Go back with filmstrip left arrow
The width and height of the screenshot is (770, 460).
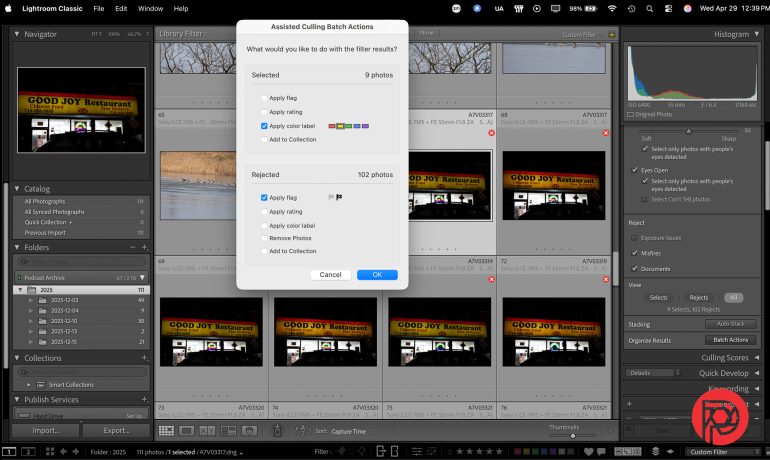tap(63, 452)
